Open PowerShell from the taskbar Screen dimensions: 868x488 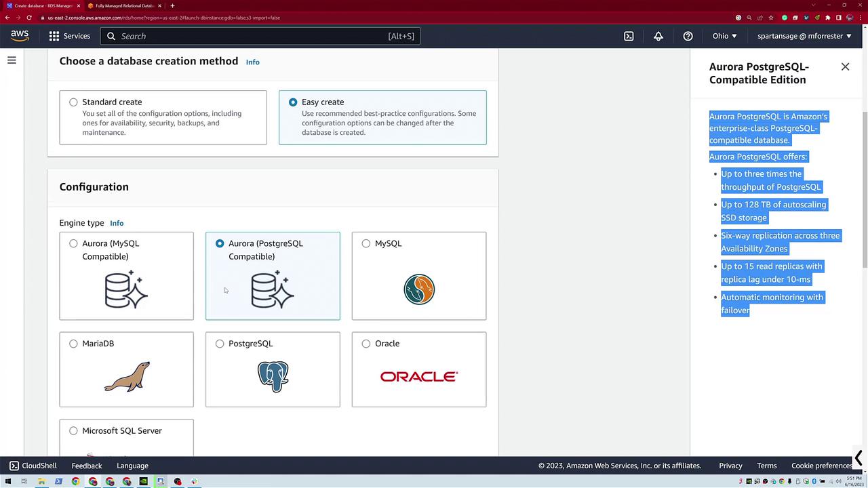pyautogui.click(x=58, y=481)
